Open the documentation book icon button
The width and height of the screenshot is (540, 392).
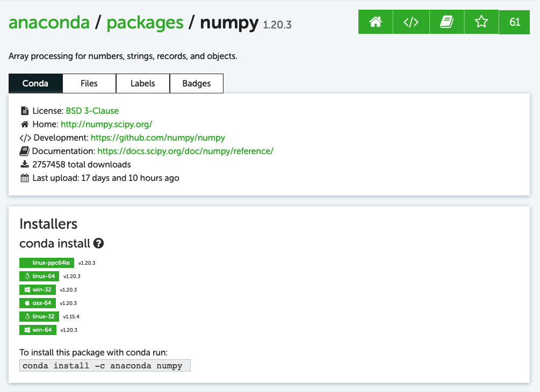(447, 22)
